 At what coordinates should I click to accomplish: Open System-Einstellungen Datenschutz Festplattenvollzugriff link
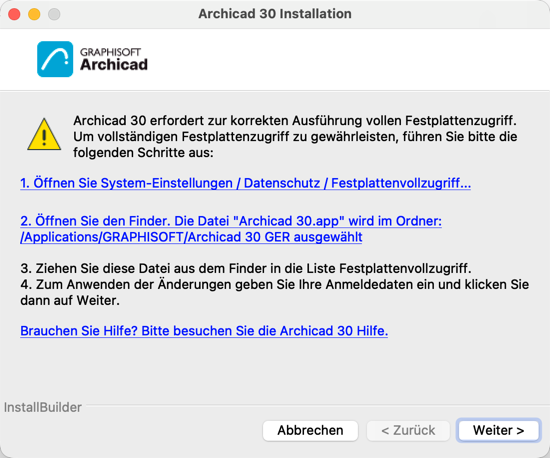(246, 183)
